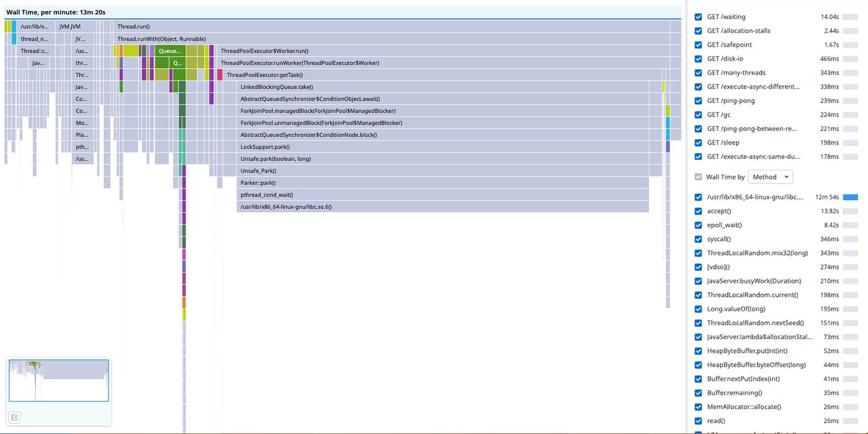Uncheck HeapByteBuffer.putInt(int)
Viewport: 868px width, 434px height.
tap(698, 350)
